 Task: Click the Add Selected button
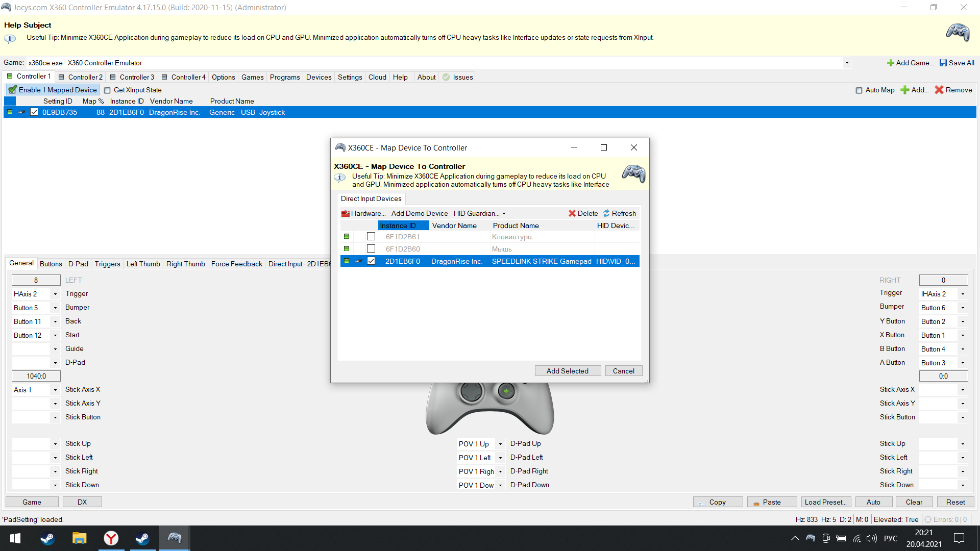coord(568,371)
